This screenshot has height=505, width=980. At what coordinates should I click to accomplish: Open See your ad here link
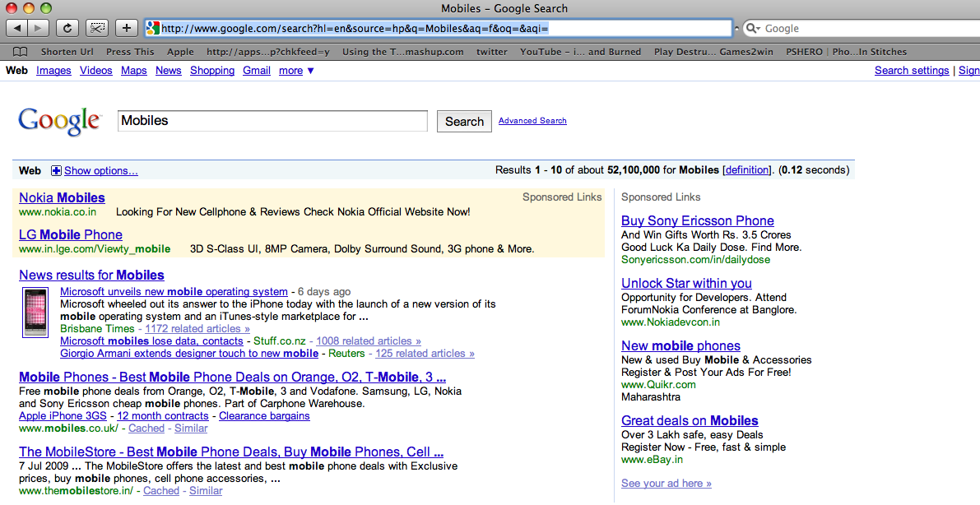pyautogui.click(x=666, y=484)
